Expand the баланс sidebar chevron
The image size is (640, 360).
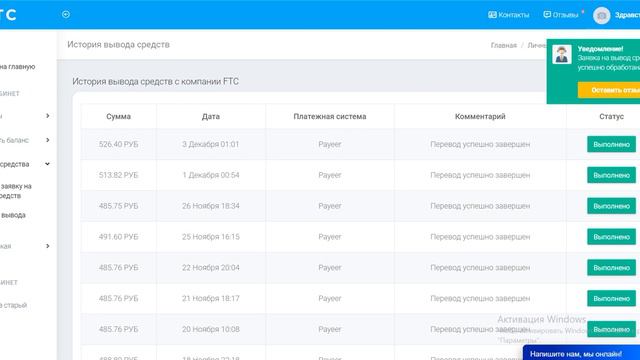point(48,140)
